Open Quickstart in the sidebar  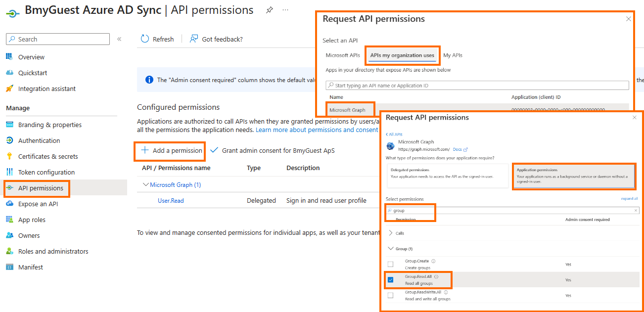click(x=33, y=73)
